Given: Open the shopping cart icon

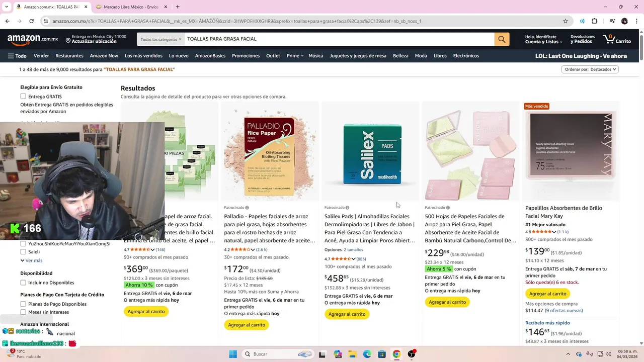Looking at the screenshot, I should coord(617,39).
